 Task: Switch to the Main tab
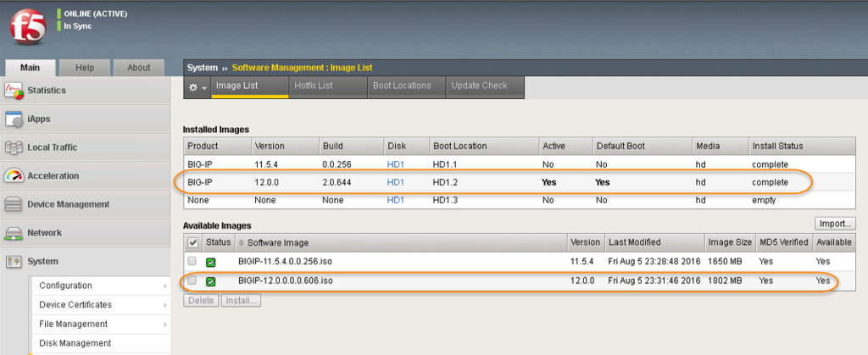coord(30,68)
